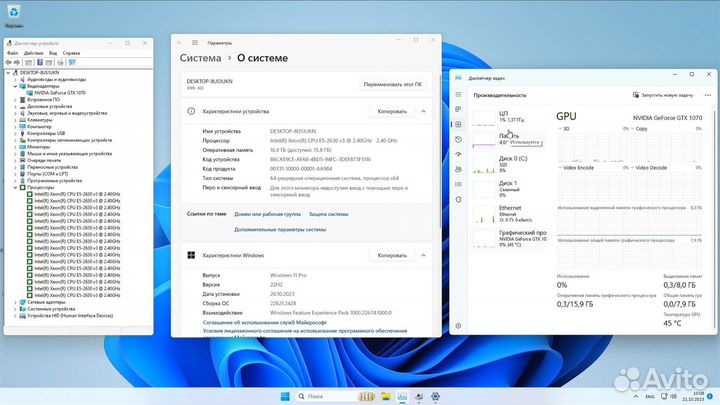Open Copy engine graph dropdown
Image resolution: width=720 pixels, height=405 pixels.
[639, 129]
